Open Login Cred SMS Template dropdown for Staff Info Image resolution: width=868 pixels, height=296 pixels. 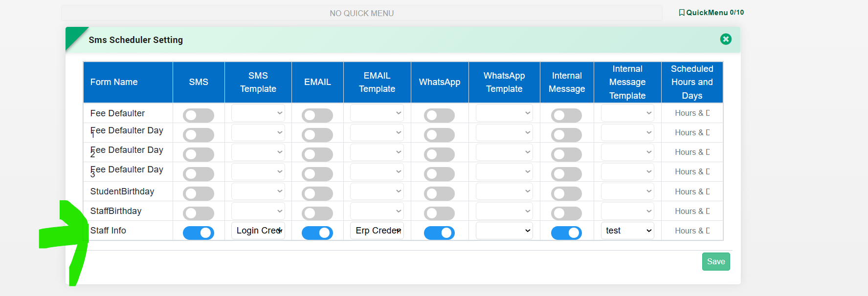[258, 231]
